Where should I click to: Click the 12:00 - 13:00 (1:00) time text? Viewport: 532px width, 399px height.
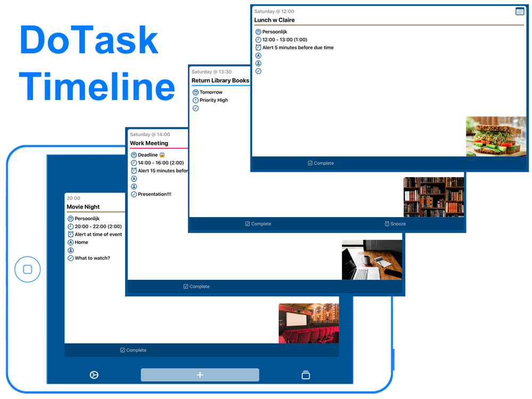[285, 40]
